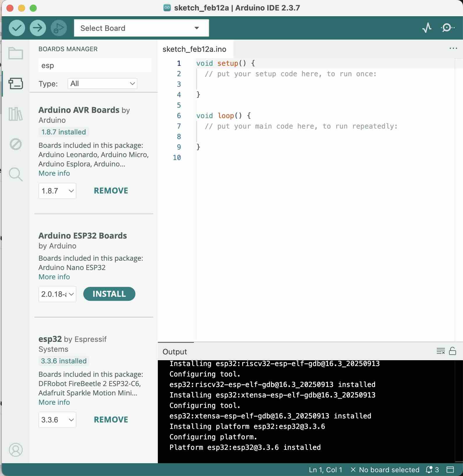Toggle the bottom panel icon in status bar
Image resolution: width=463 pixels, height=476 pixels.
(x=450, y=470)
